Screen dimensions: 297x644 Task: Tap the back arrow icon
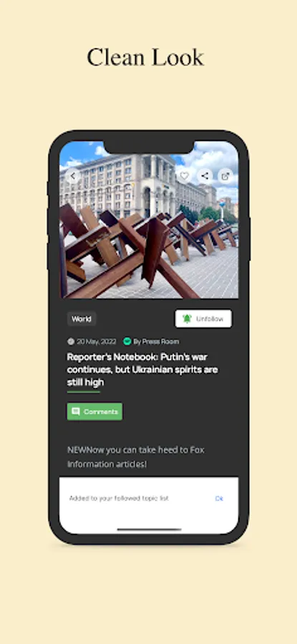pos(73,176)
